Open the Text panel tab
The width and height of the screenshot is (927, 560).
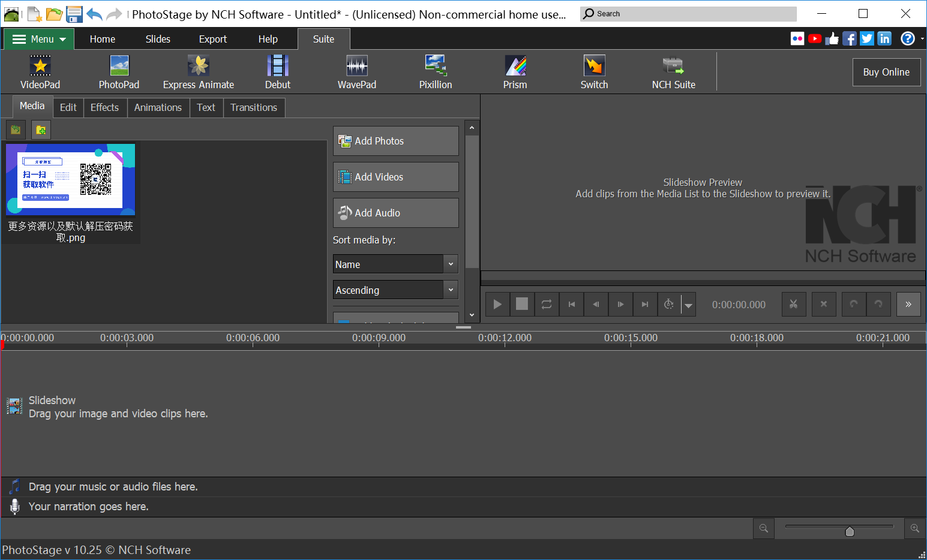pos(206,107)
